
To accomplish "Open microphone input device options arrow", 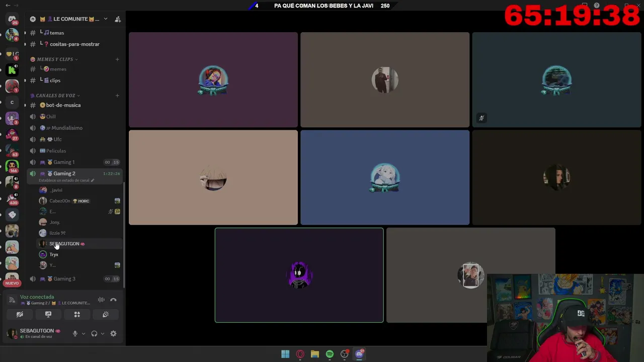I will click(x=84, y=333).
